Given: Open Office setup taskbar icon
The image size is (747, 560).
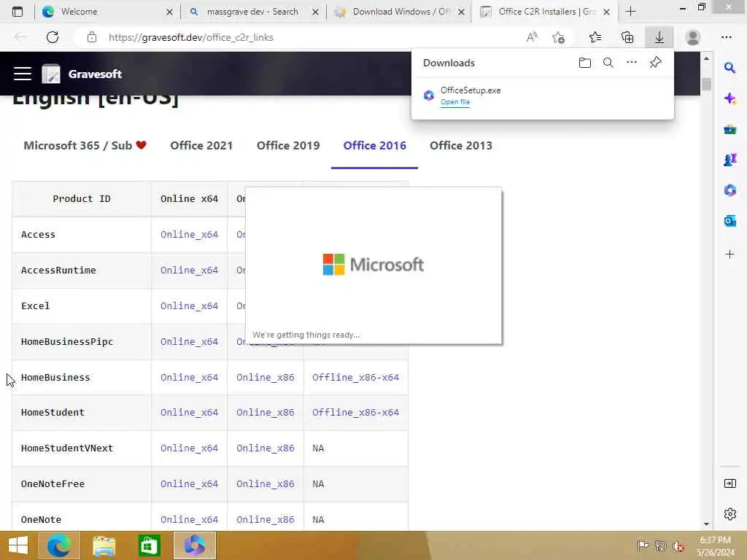Looking at the screenshot, I should [194, 545].
